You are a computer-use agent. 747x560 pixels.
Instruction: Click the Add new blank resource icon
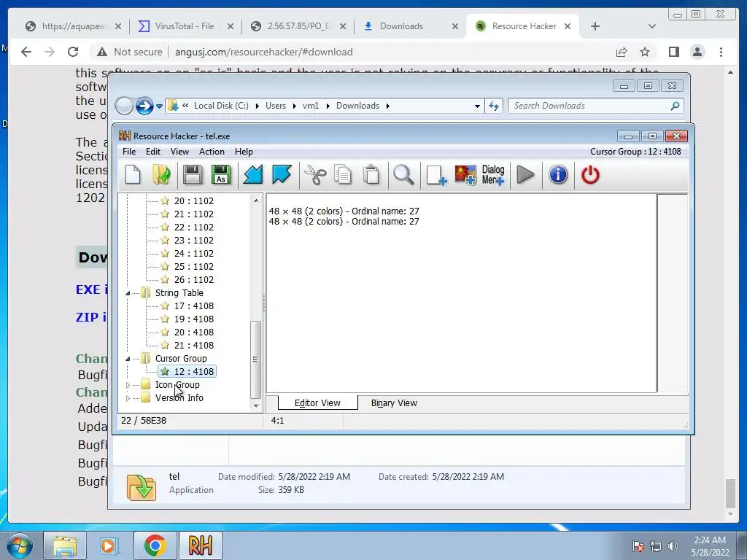(436, 175)
